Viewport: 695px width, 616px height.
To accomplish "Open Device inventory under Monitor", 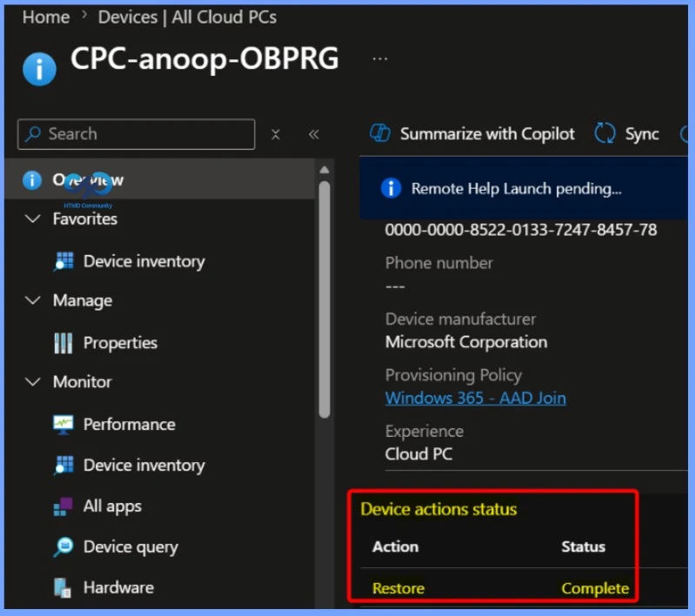I will tap(144, 465).
